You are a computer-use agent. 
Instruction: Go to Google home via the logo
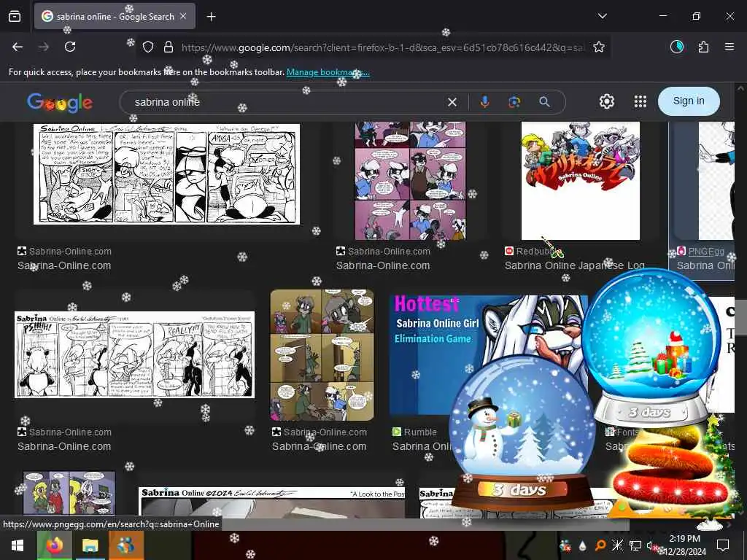60,102
